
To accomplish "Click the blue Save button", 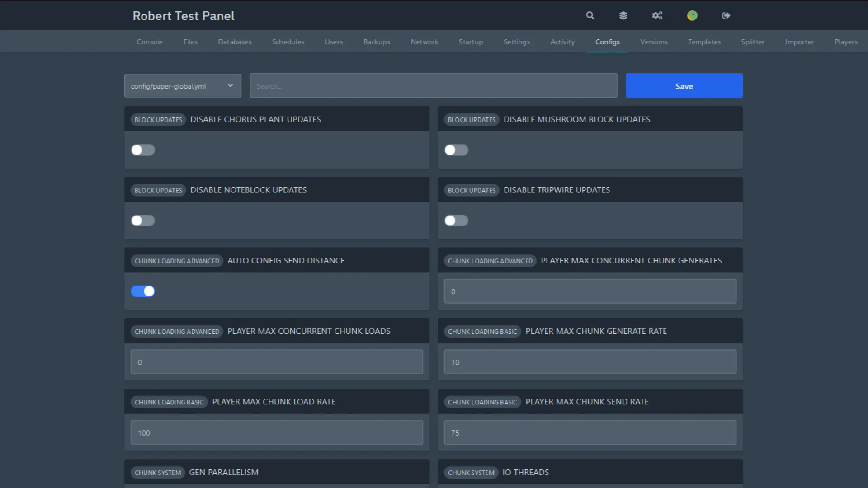I will pyautogui.click(x=684, y=86).
